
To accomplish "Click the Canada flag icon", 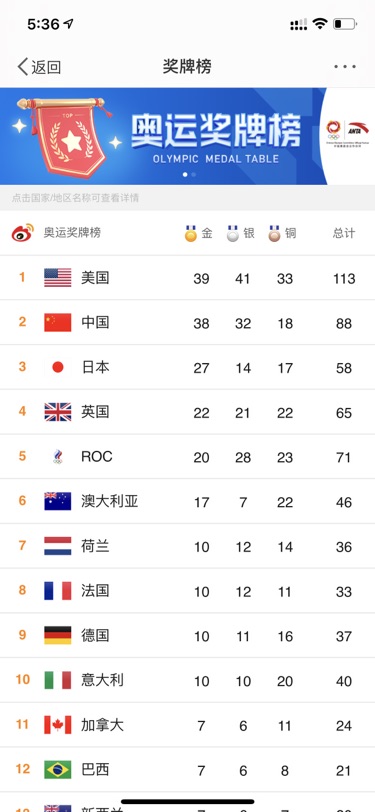I will coord(57,724).
